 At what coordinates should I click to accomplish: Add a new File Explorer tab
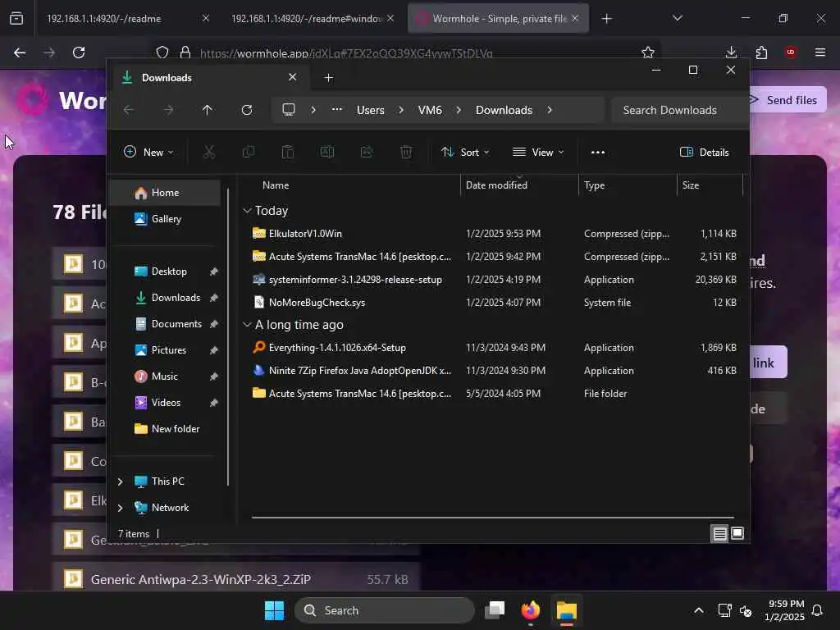coord(329,78)
